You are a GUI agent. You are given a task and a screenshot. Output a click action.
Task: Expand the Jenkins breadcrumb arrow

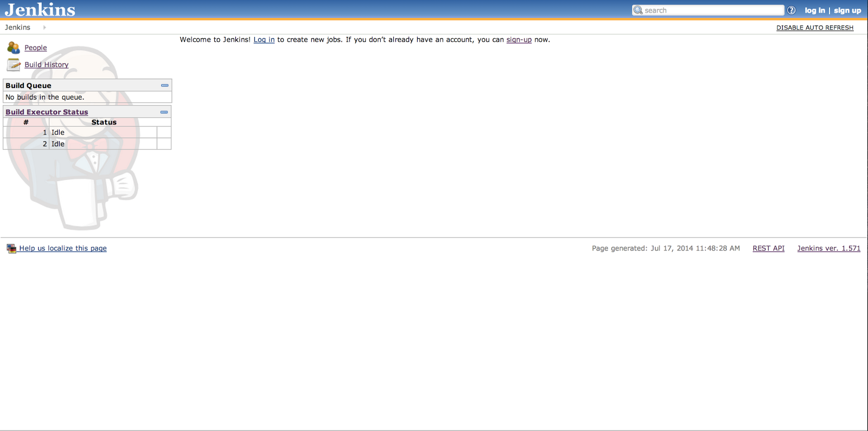point(44,27)
